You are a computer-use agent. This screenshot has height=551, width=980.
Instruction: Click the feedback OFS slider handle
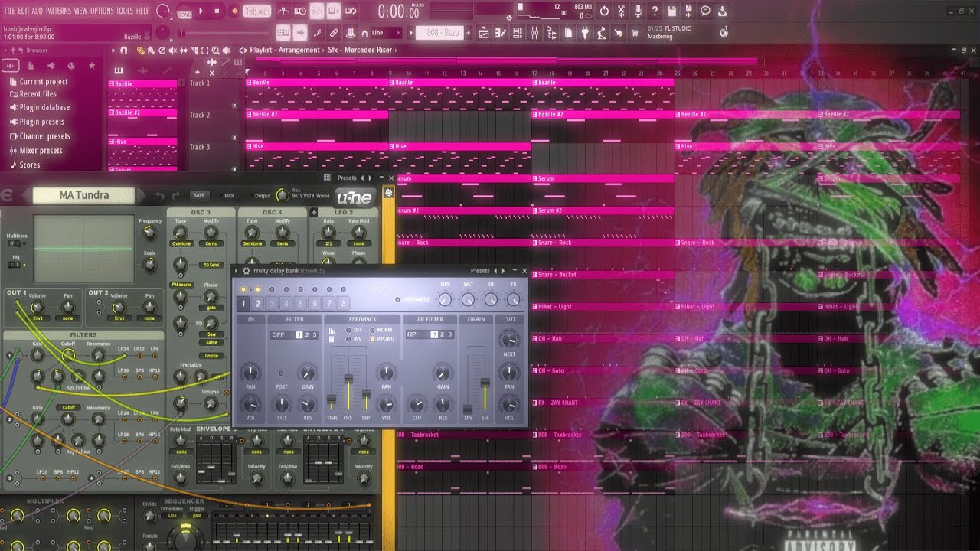click(x=348, y=378)
